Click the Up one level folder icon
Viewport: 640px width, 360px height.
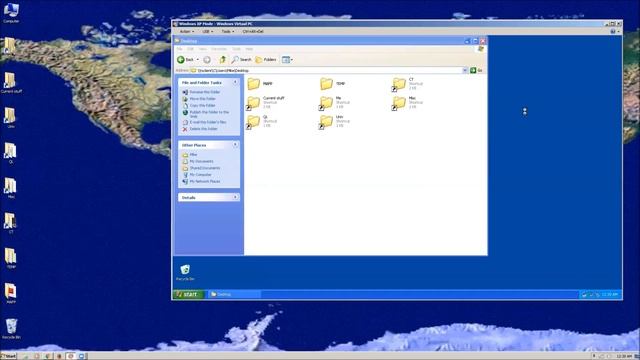coord(223,60)
